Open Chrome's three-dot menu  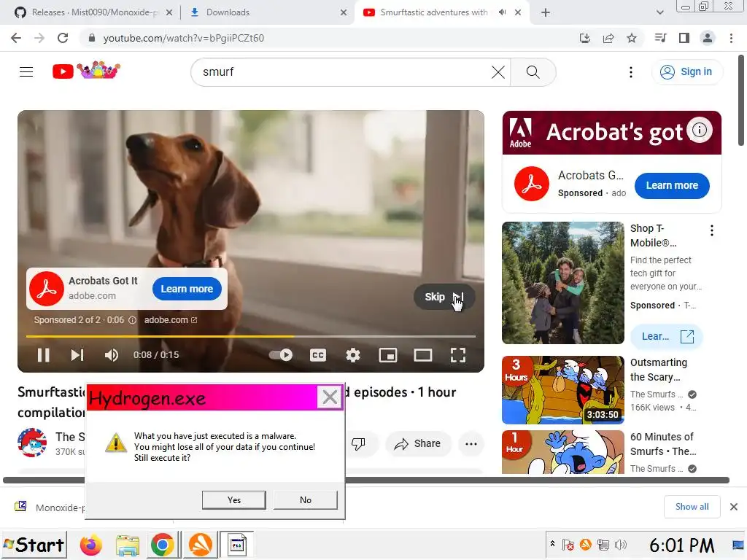tap(731, 38)
